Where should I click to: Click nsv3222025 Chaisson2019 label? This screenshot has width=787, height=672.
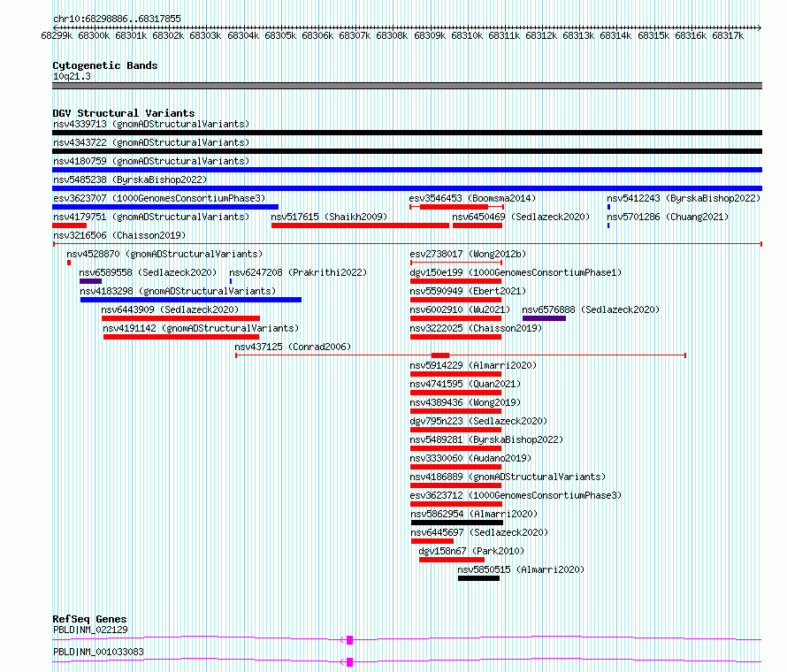click(x=476, y=328)
